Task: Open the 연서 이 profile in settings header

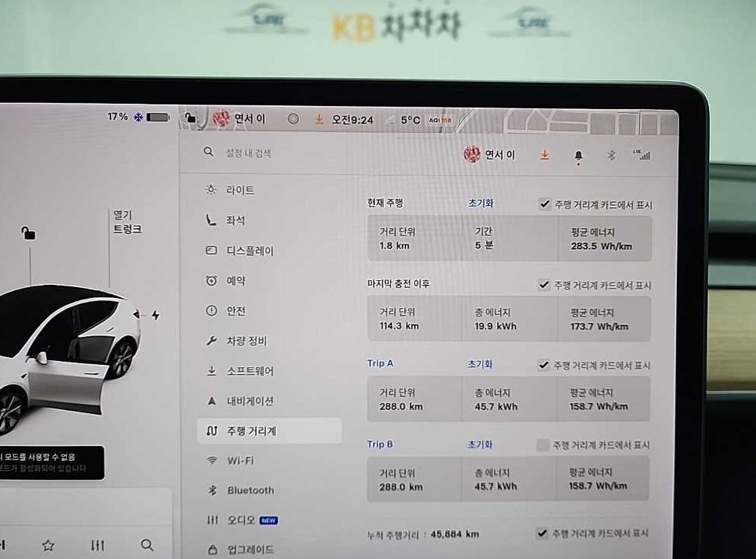Action: 489,154
